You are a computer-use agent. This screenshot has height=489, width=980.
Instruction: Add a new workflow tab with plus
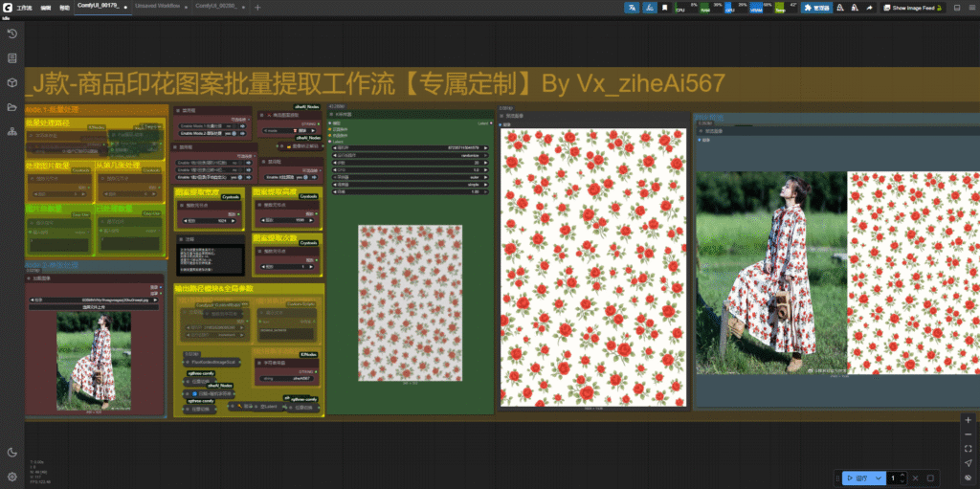257,7
